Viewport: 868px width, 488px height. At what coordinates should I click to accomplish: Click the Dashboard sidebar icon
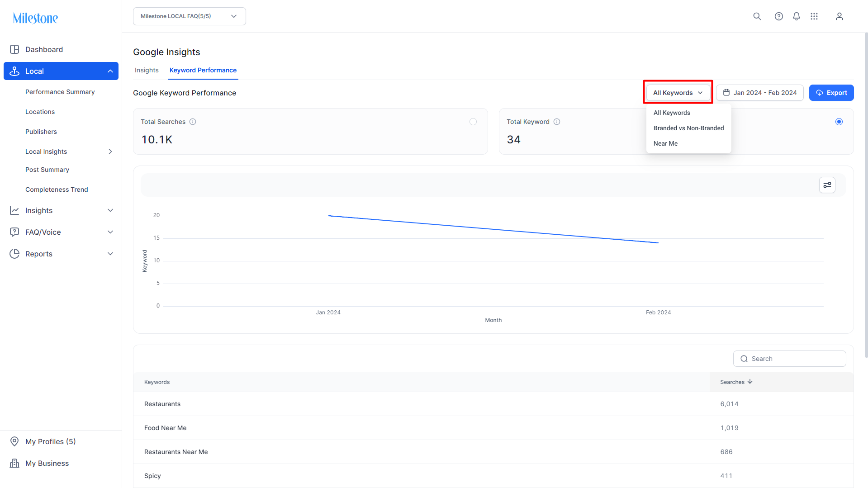(x=14, y=49)
